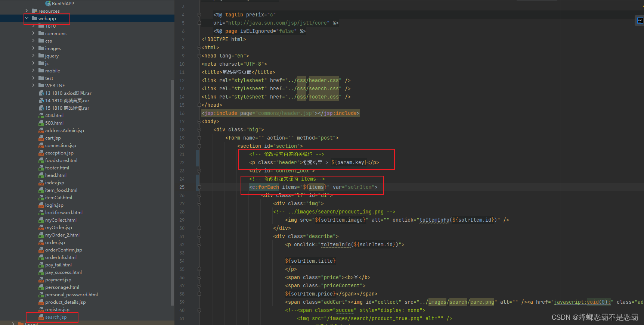
Task: Open lookforward.html file
Action: (64, 212)
